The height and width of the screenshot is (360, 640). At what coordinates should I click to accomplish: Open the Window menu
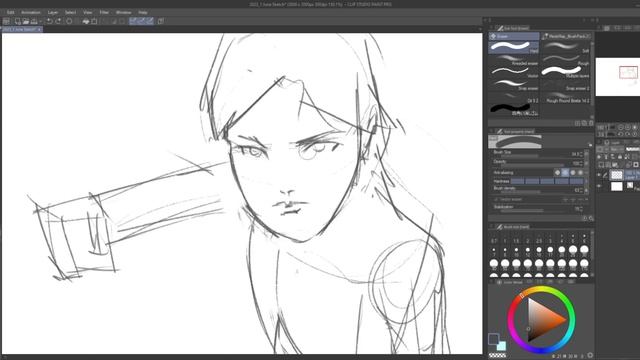click(x=123, y=13)
